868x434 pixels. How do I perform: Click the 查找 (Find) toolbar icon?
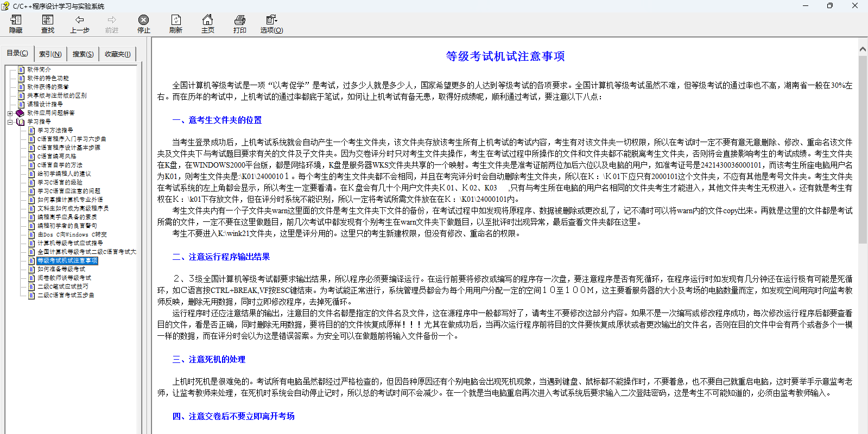(48, 20)
